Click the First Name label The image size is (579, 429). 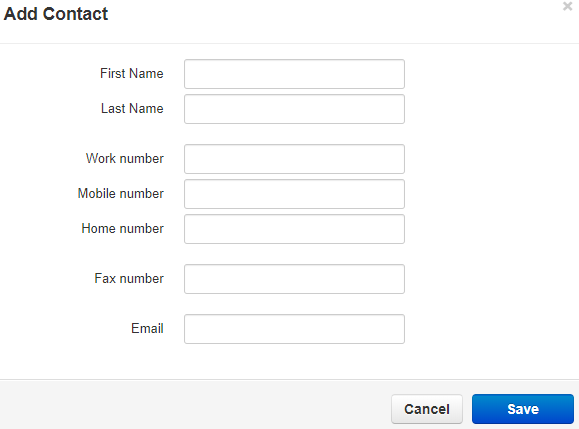click(x=132, y=73)
